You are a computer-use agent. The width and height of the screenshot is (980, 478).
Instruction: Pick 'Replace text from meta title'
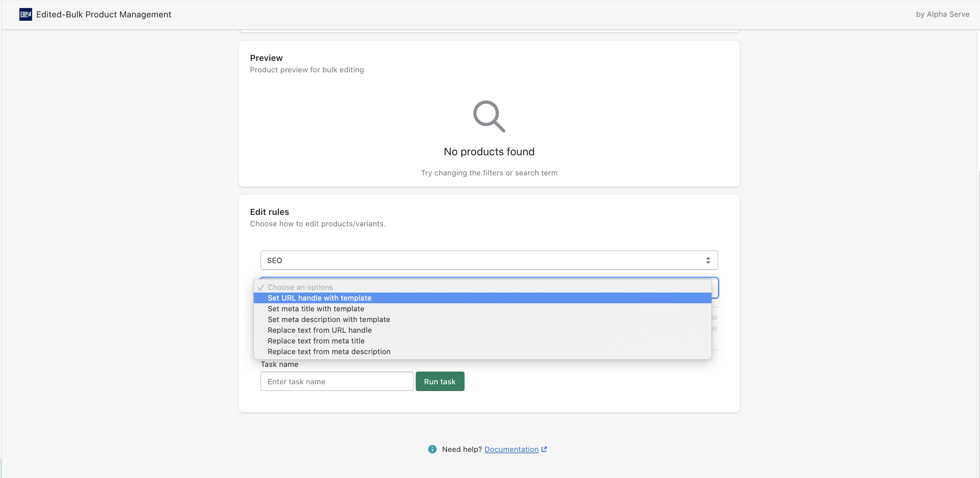point(482,341)
